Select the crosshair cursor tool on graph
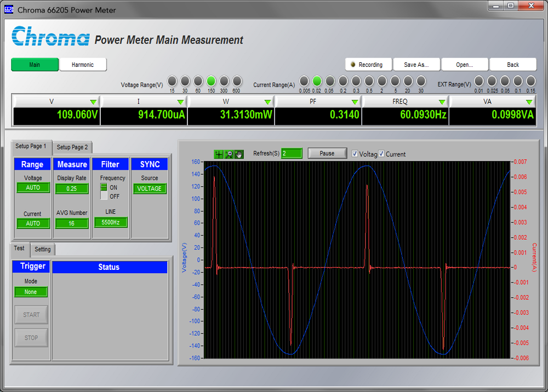Viewport: 548px width, 392px height. (219, 154)
